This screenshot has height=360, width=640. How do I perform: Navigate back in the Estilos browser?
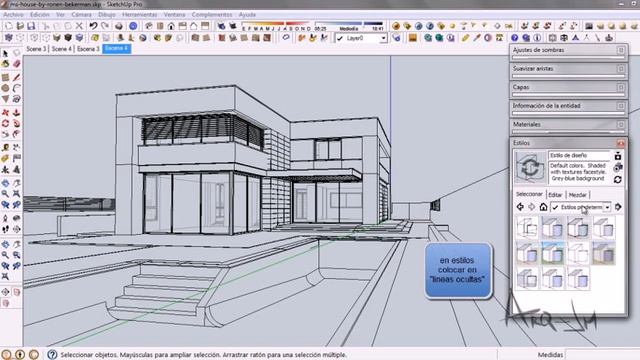pyautogui.click(x=520, y=207)
